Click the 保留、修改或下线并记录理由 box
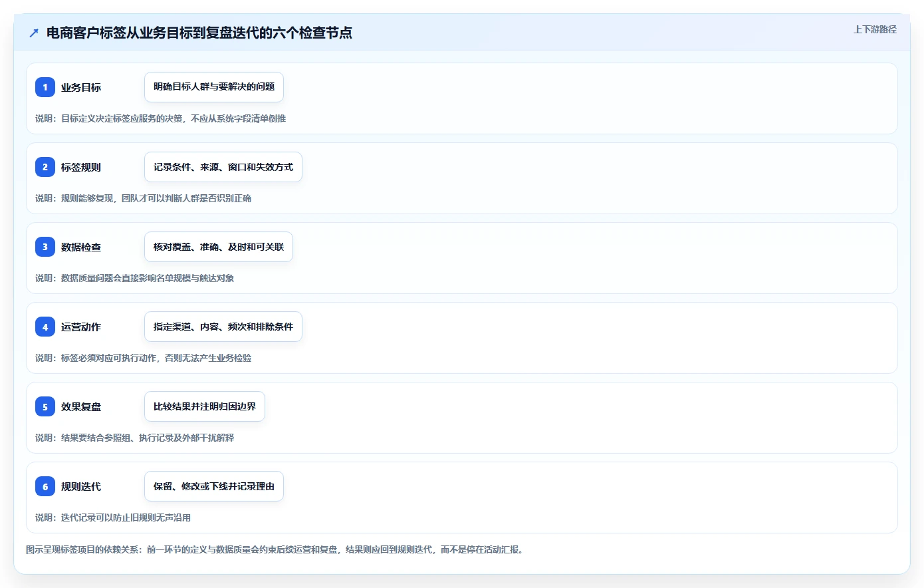 (214, 486)
